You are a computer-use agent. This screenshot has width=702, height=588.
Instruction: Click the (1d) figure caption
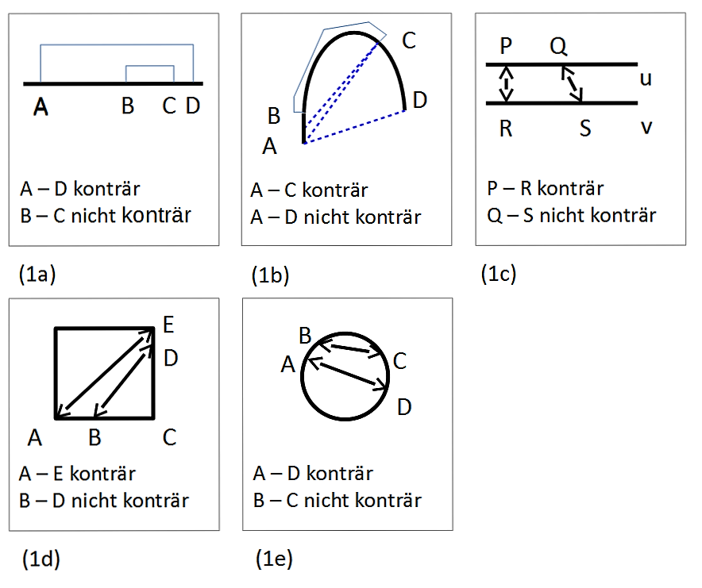39,559
